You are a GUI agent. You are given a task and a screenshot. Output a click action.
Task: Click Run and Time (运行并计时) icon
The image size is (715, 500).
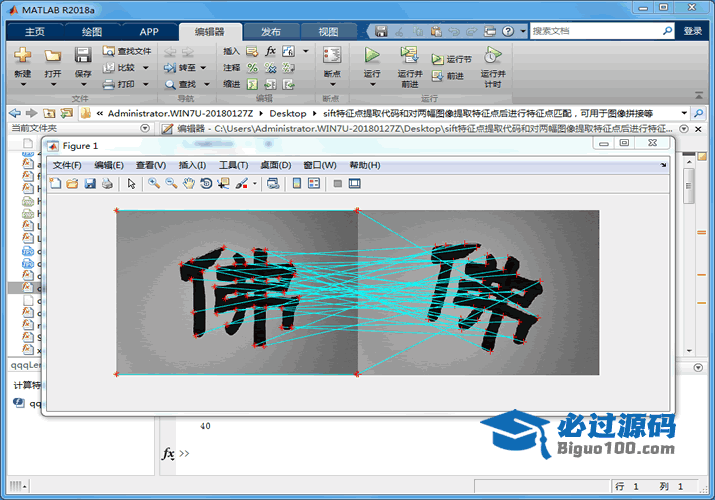[492, 55]
